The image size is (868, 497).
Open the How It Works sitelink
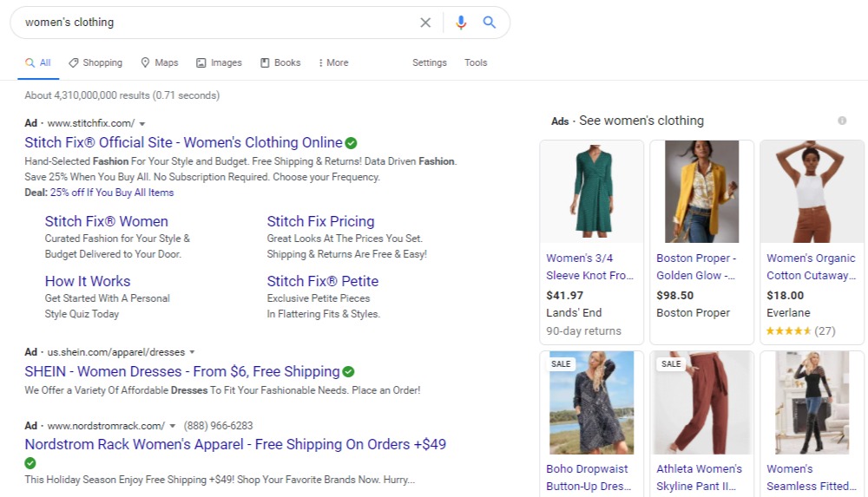88,281
